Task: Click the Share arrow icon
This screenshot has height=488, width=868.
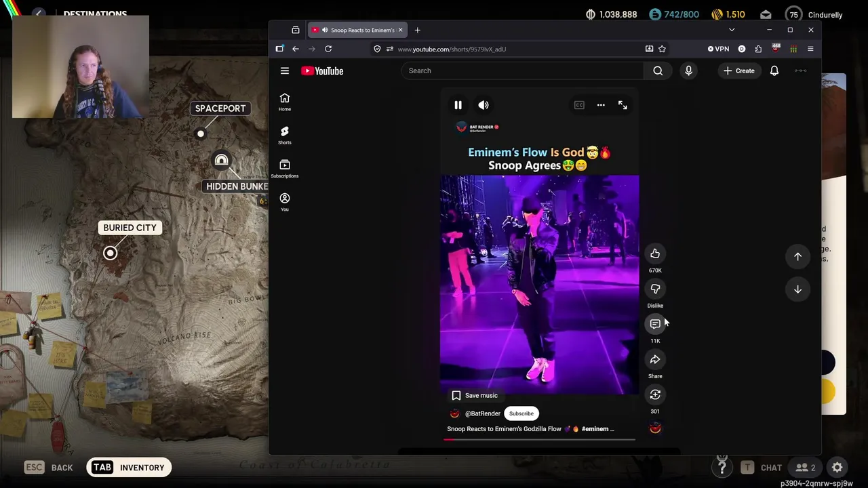Action: coord(655,359)
